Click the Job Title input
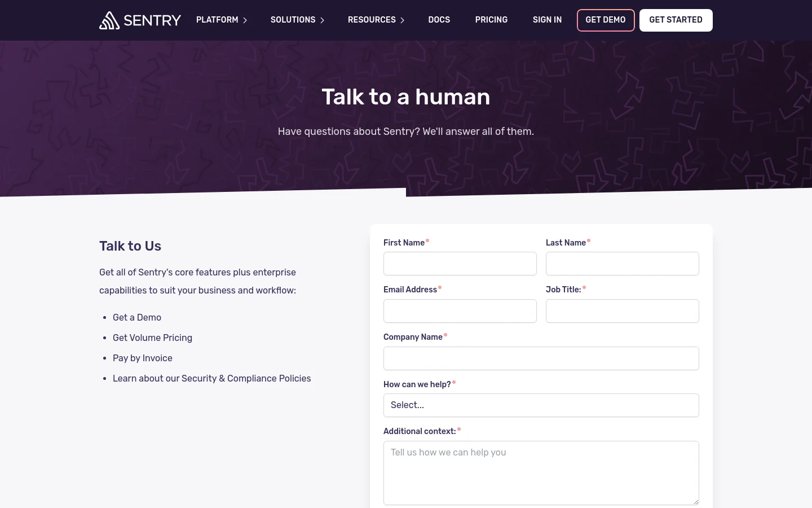 point(623,311)
